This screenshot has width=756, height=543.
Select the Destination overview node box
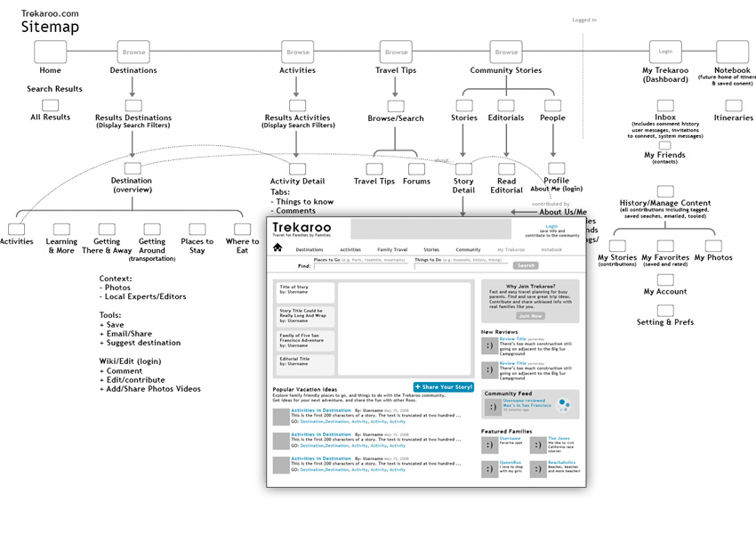point(133,168)
